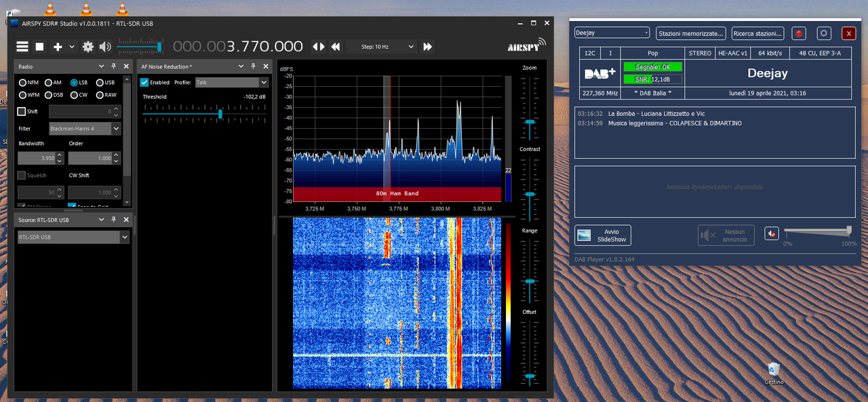The width and height of the screenshot is (868, 402).
Task: Click the tuning style double-arrow icon
Action: 318,47
